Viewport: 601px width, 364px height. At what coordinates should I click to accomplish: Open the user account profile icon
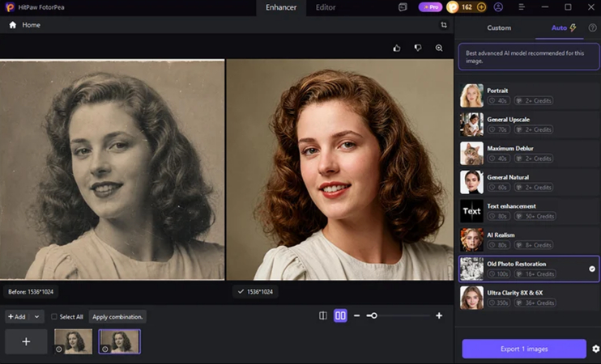click(498, 7)
